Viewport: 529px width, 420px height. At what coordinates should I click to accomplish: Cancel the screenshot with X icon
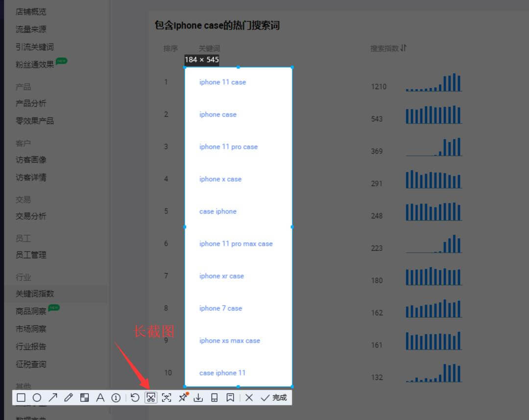click(249, 397)
